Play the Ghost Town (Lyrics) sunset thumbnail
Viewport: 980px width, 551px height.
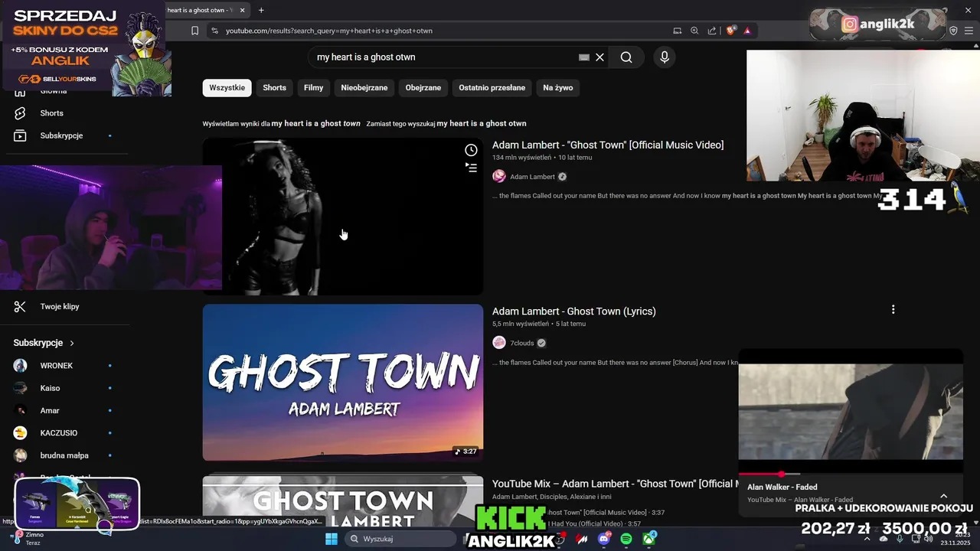click(343, 383)
